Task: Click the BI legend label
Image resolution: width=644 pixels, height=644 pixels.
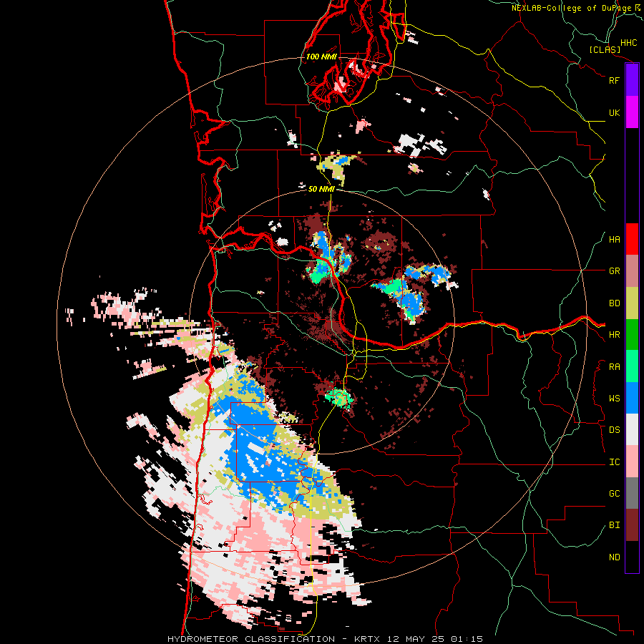Action: [614, 525]
